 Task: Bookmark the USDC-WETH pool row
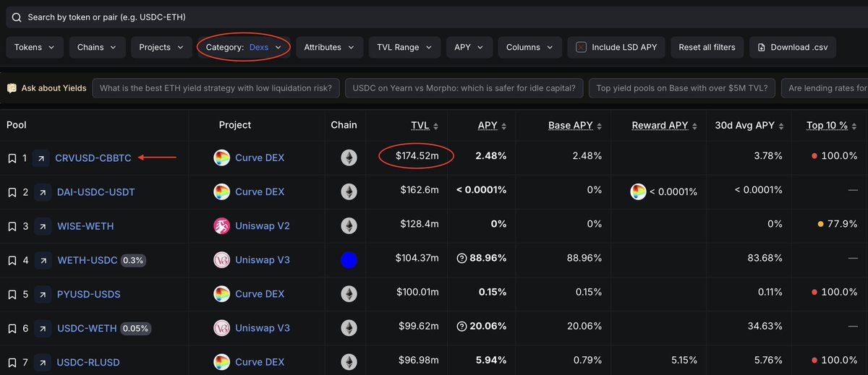12,328
